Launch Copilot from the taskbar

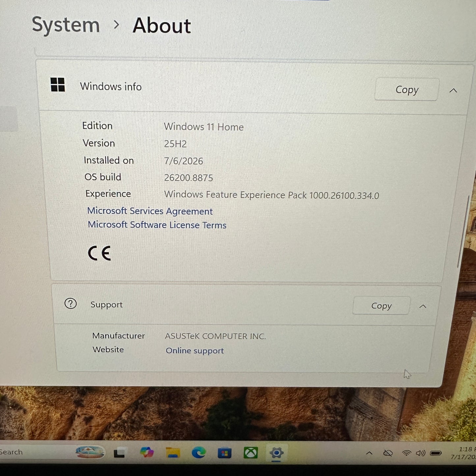coord(147,453)
